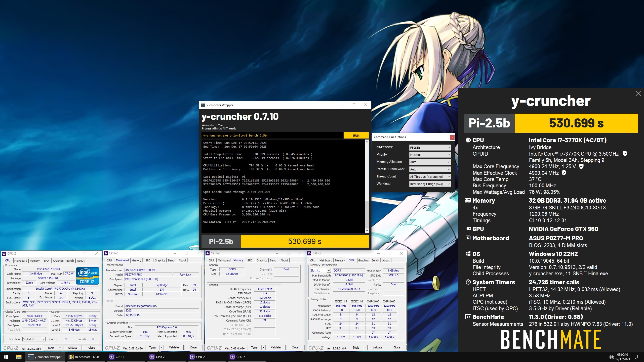Click Validate in CPU-Z CPU window
This screenshot has height=362, width=644.
pyautogui.click(x=72, y=348)
